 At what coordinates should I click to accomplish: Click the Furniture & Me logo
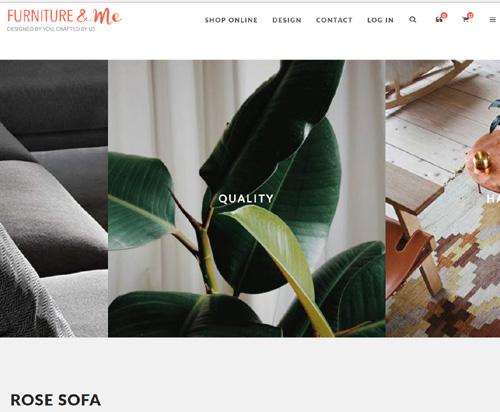65,16
